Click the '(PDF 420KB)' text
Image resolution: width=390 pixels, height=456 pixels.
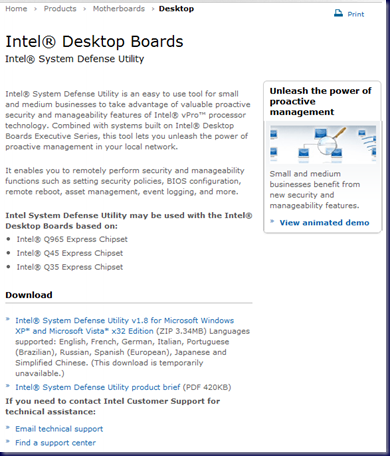point(207,387)
